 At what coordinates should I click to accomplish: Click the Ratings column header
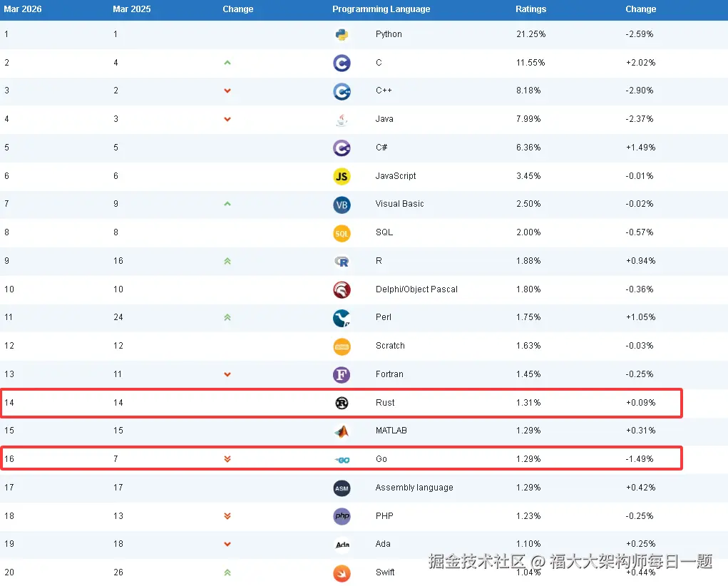click(x=530, y=9)
